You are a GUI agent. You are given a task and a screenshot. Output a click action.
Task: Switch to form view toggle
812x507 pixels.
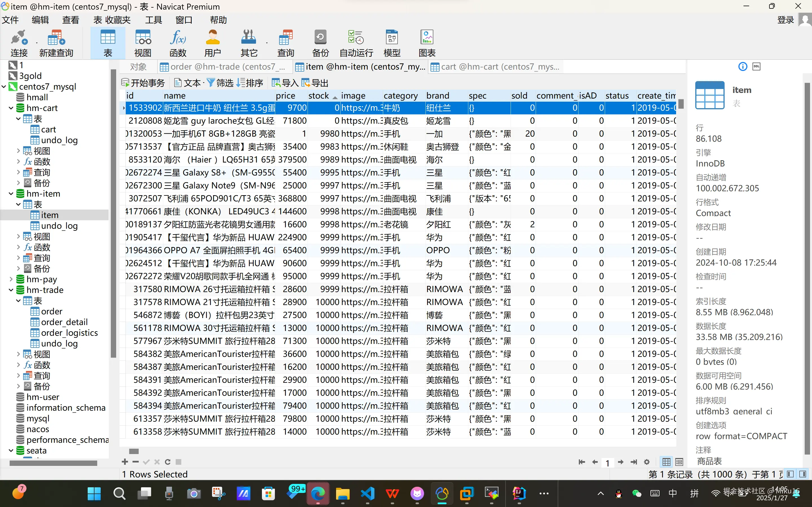(x=679, y=462)
